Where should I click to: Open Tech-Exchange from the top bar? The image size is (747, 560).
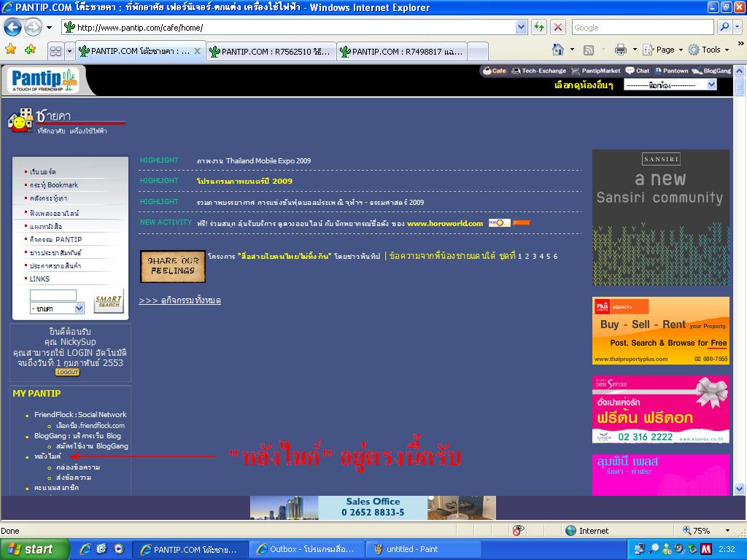coord(538,71)
